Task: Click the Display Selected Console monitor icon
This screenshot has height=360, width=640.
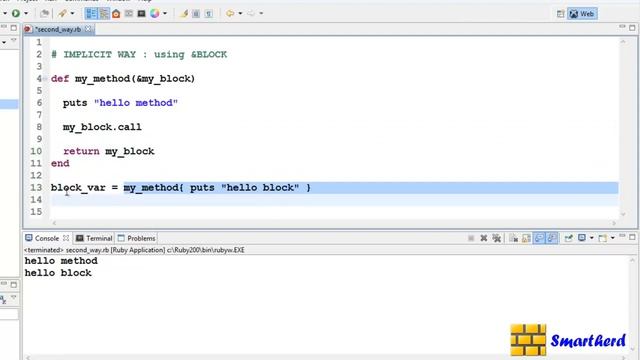Action: [x=582, y=238]
